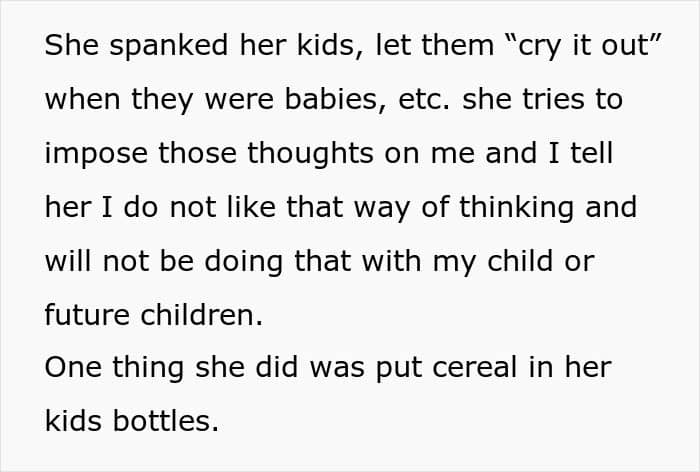The width and height of the screenshot is (700, 472).
Task: Click the word "children."
Action: click(x=202, y=315)
